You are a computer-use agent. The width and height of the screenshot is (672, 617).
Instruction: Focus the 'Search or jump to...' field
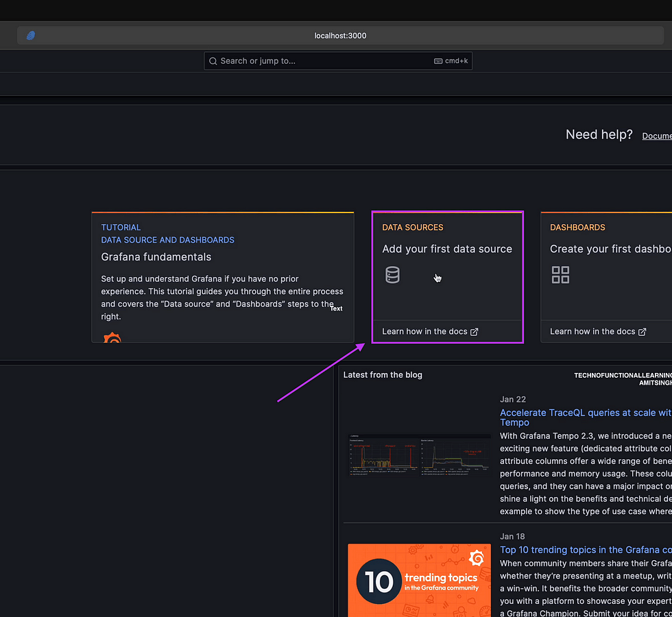coord(322,61)
